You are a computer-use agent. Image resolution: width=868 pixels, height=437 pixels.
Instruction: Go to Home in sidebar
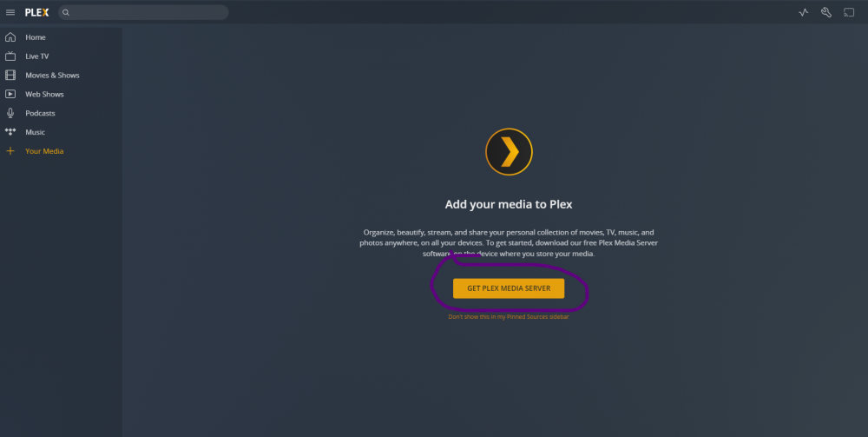[36, 37]
